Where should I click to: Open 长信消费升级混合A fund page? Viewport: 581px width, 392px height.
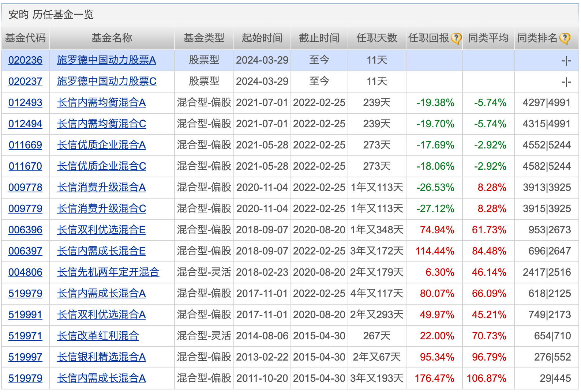[101, 188]
